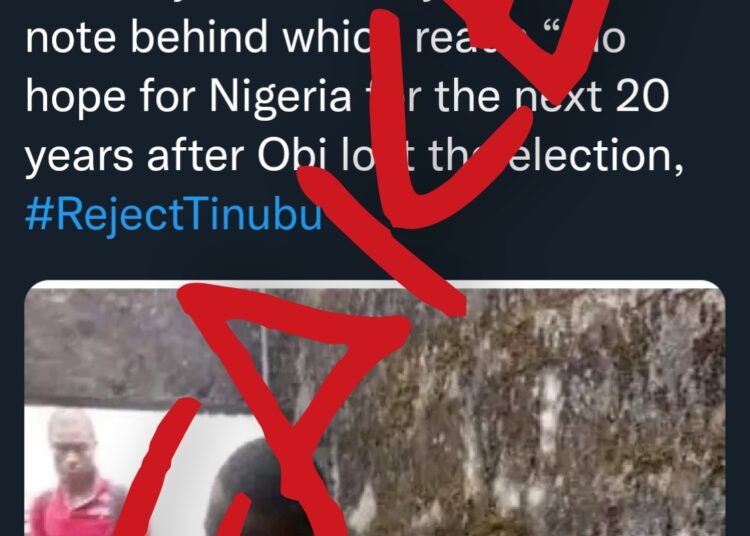750x536 pixels.
Task: Tap the word "Nigeria" in tweet text
Action: pos(280,96)
